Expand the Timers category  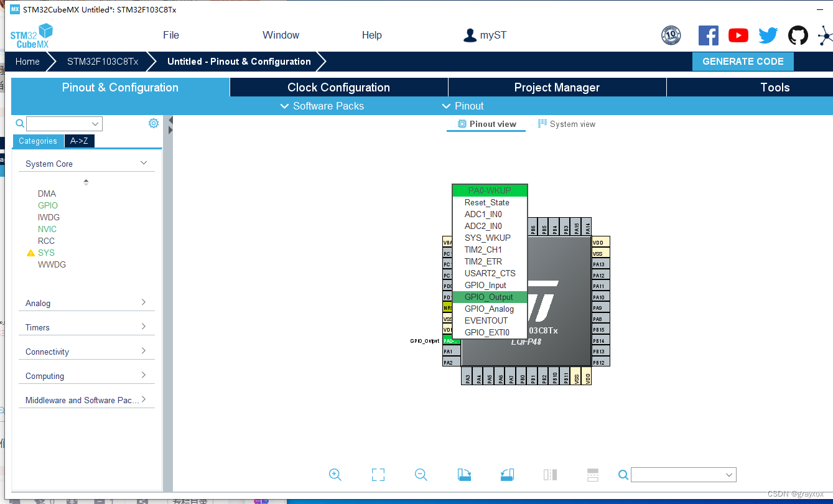click(x=144, y=327)
